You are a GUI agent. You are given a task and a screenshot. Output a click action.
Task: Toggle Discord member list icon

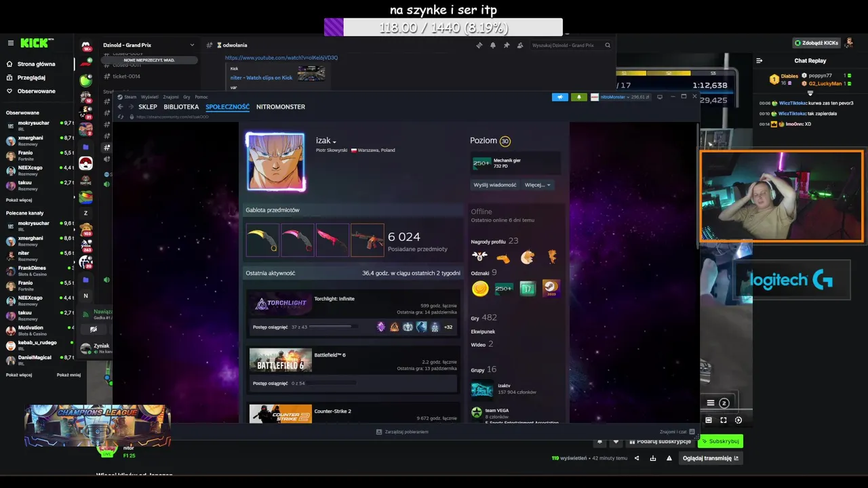520,45
